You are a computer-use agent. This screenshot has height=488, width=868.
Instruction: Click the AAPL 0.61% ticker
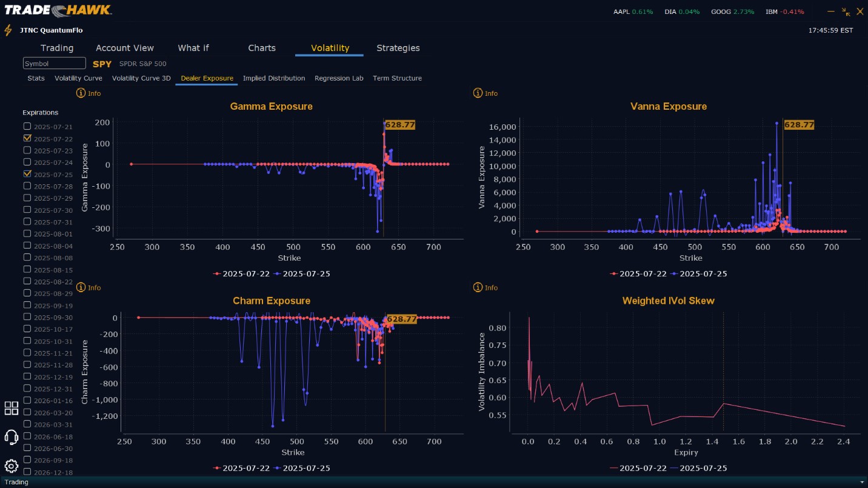click(x=633, y=12)
